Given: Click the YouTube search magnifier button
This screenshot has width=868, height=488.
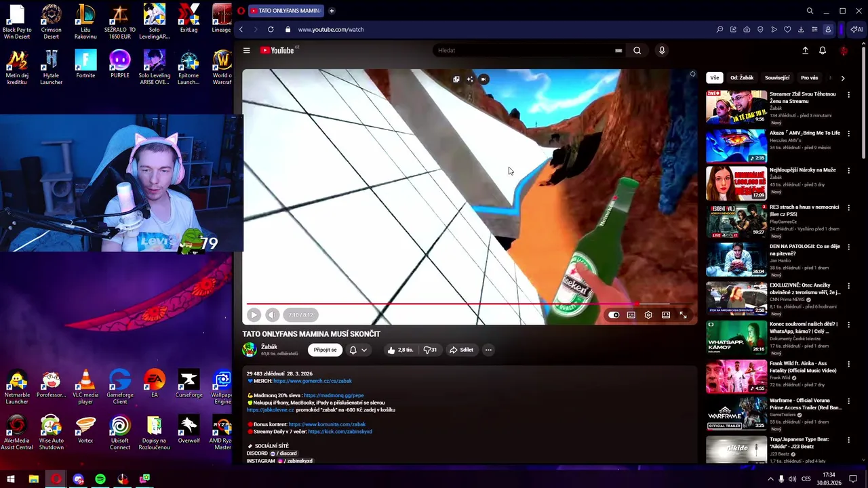Looking at the screenshot, I should 637,50.
